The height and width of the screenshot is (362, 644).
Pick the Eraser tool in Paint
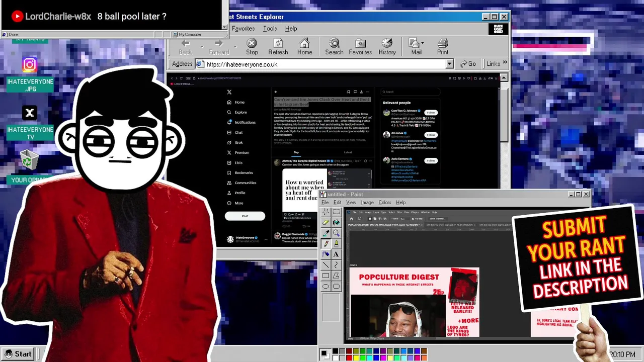pos(326,222)
